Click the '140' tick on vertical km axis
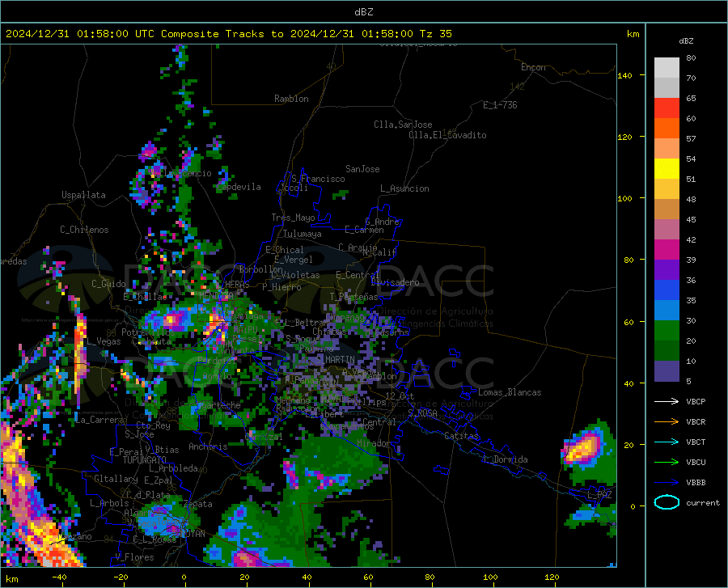 click(624, 75)
